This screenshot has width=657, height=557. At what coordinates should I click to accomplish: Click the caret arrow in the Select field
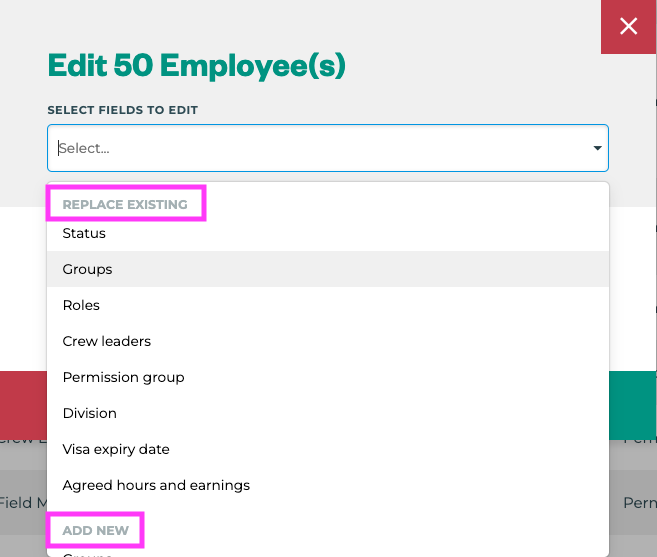(x=597, y=148)
